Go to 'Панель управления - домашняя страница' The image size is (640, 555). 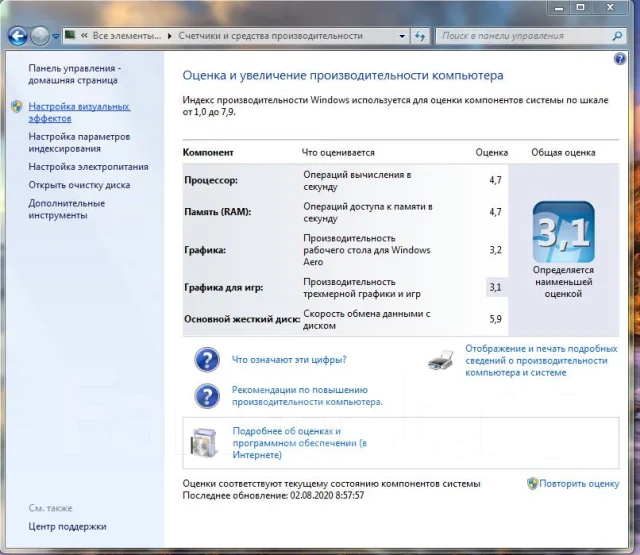75,74
